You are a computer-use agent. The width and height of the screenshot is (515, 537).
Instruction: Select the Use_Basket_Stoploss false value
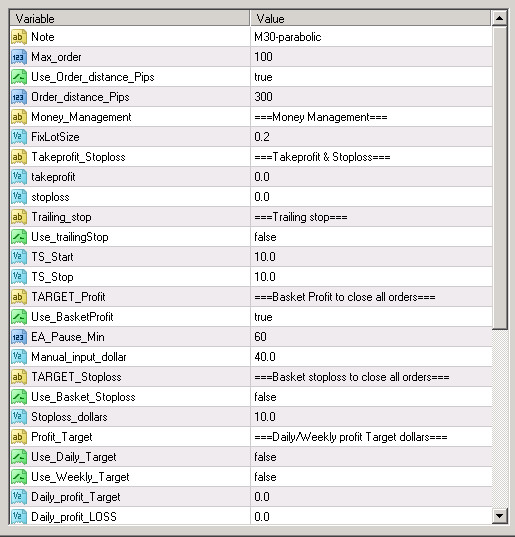click(265, 397)
